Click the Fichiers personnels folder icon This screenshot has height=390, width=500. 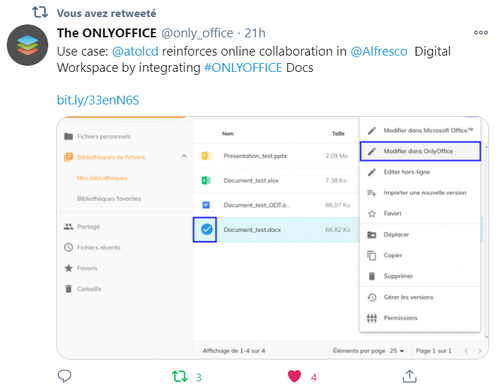click(69, 136)
